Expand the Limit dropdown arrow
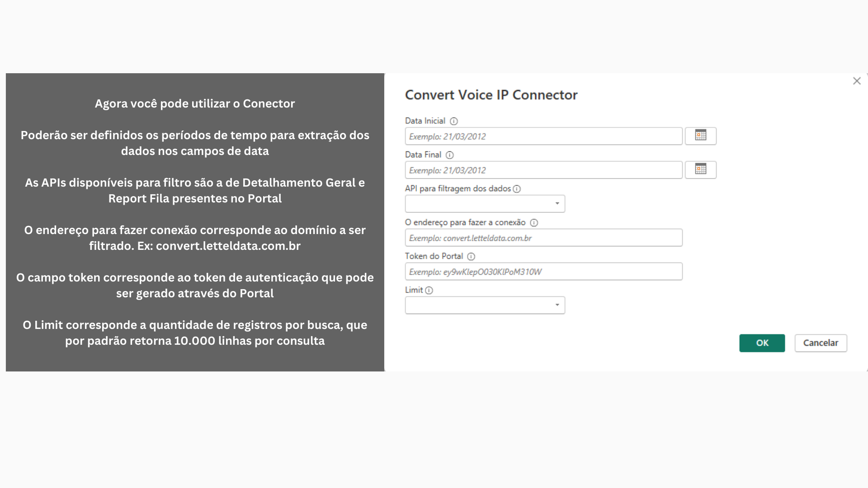Screen dimensions: 868x488 tap(557, 305)
